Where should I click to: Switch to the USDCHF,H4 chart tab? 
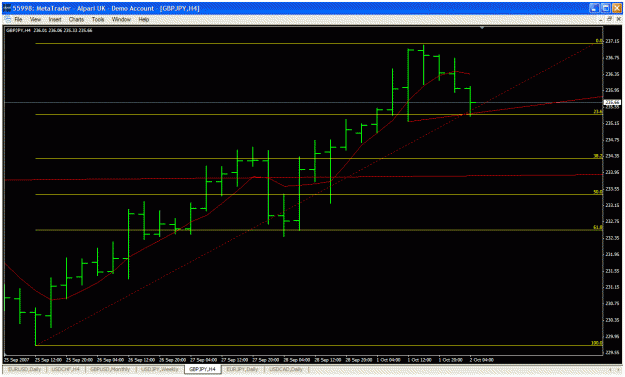click(65, 369)
